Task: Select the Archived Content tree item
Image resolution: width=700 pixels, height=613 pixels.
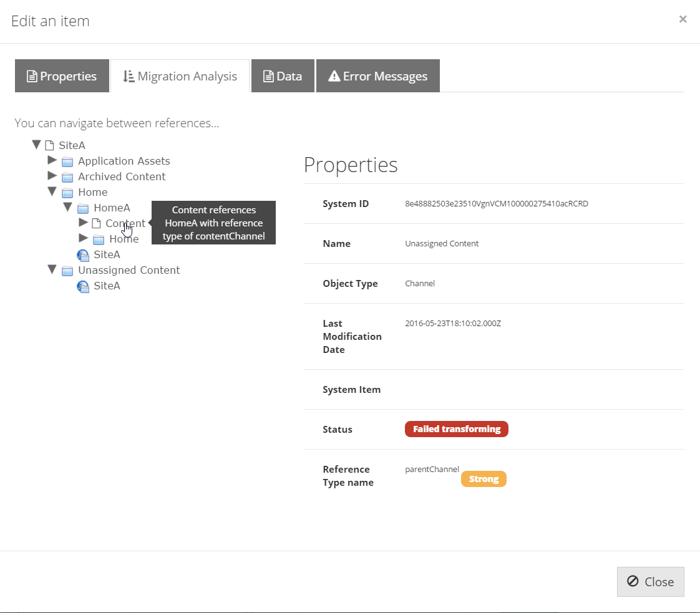Action: coord(122,176)
